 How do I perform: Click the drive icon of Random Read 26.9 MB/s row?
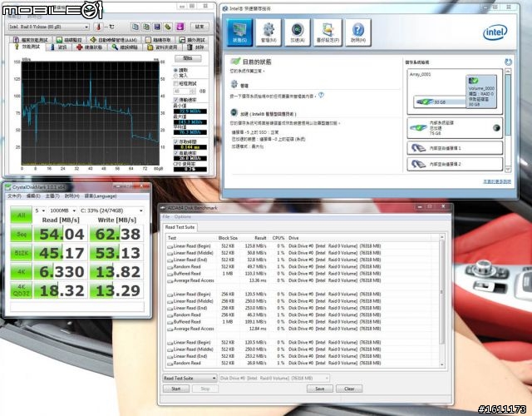click(x=170, y=364)
